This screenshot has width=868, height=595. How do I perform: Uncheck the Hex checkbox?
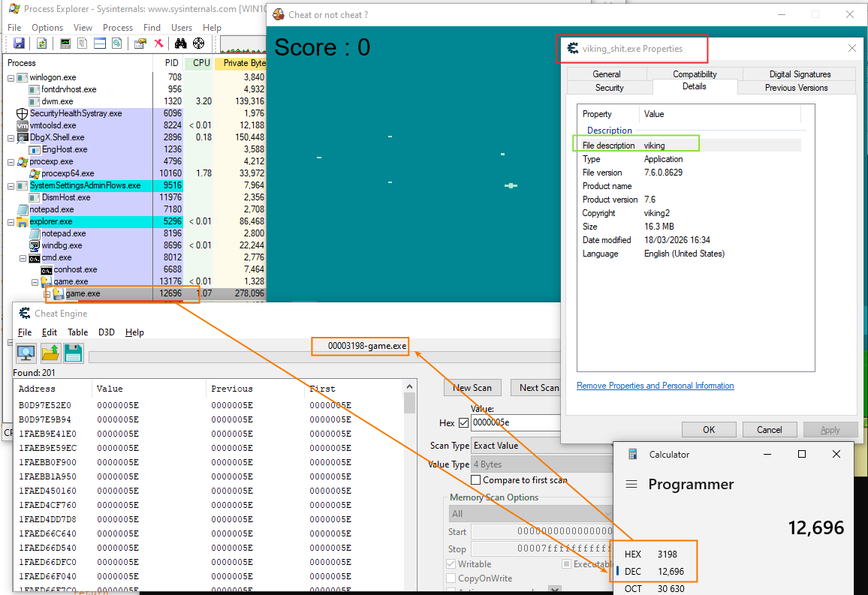tap(463, 422)
